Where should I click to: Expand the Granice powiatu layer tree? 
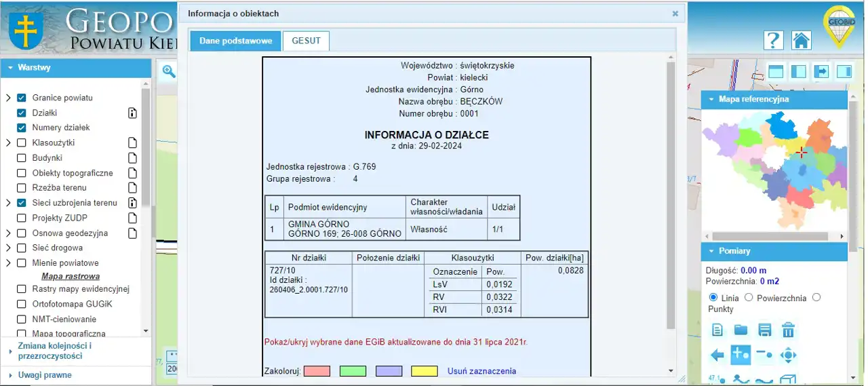coord(8,98)
